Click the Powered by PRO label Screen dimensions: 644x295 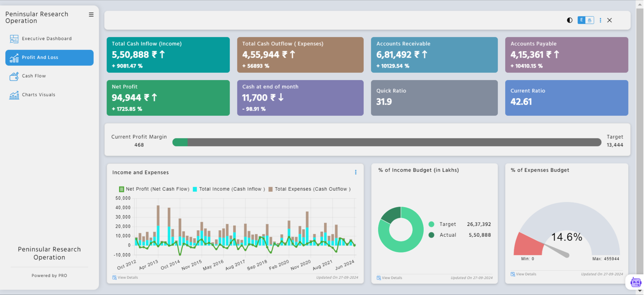coord(49,275)
